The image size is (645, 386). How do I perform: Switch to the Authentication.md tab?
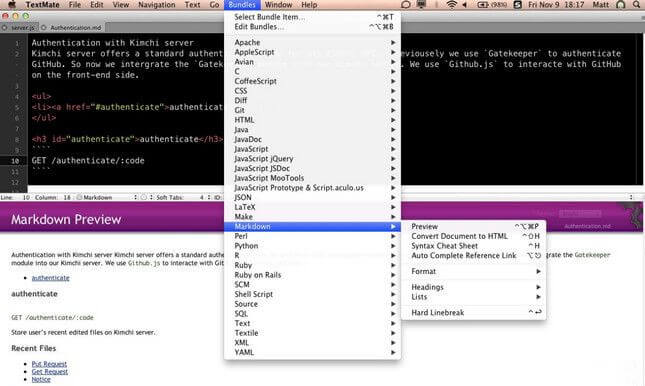coord(72,28)
